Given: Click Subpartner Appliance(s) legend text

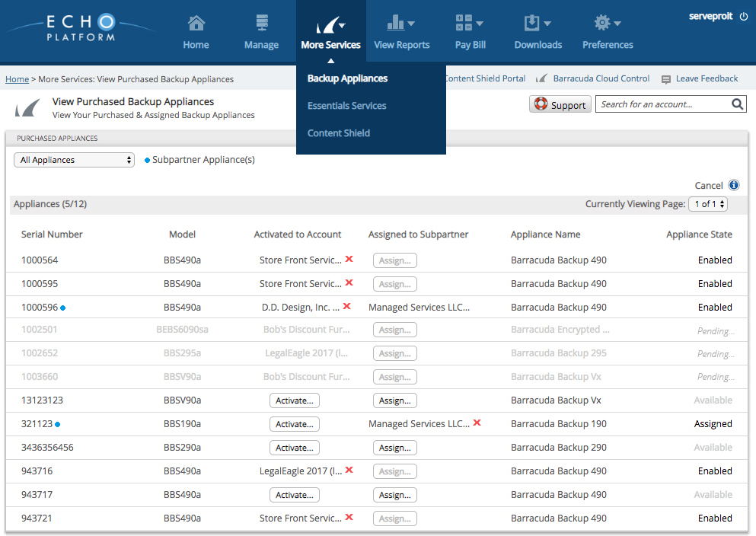Looking at the screenshot, I should pyautogui.click(x=203, y=160).
